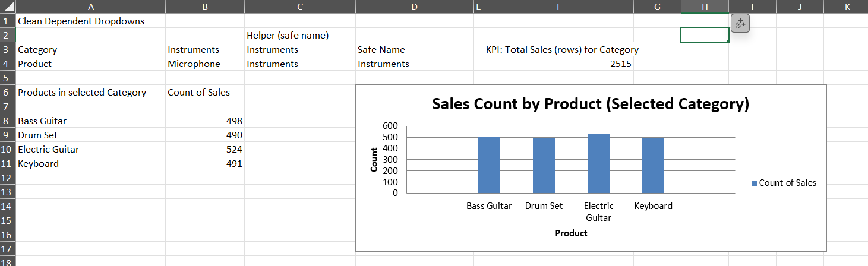Click the 600 label on chart axis

tap(390, 126)
